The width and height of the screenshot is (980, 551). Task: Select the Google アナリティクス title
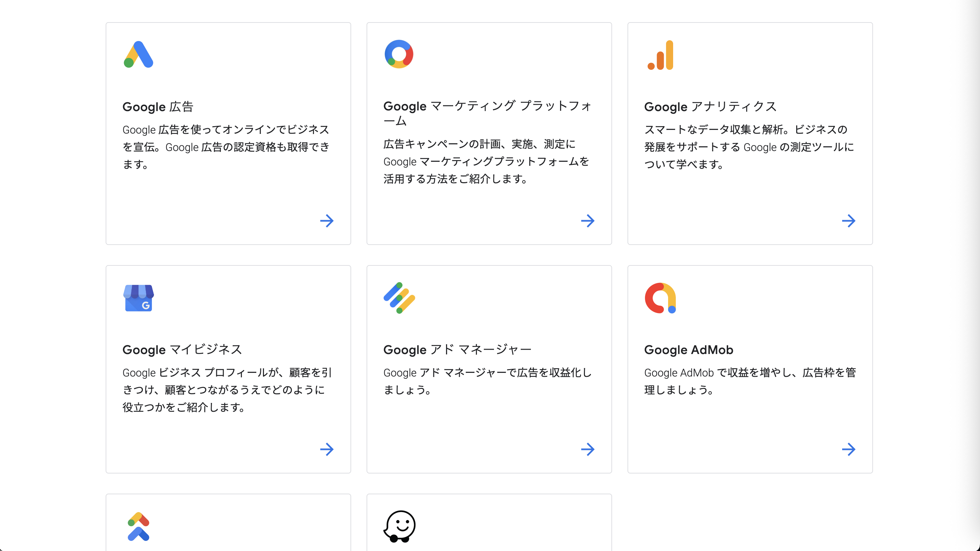[x=710, y=107]
